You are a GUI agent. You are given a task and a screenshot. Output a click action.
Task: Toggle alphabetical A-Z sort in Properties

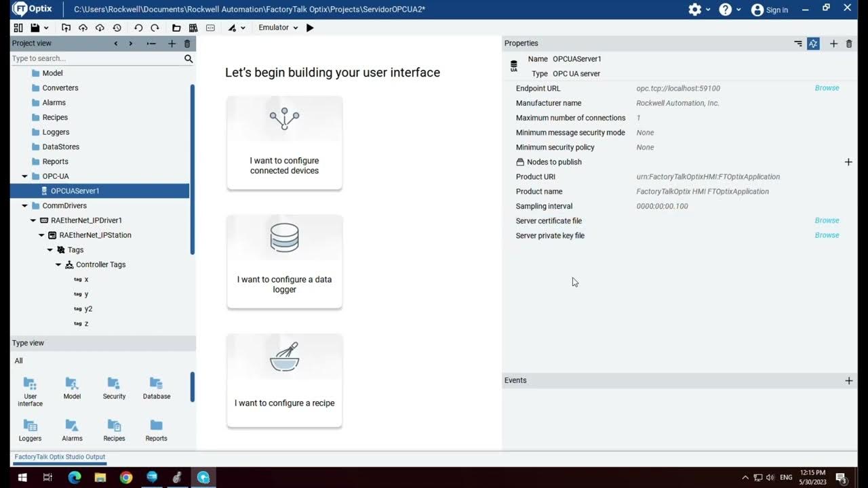[x=814, y=43]
